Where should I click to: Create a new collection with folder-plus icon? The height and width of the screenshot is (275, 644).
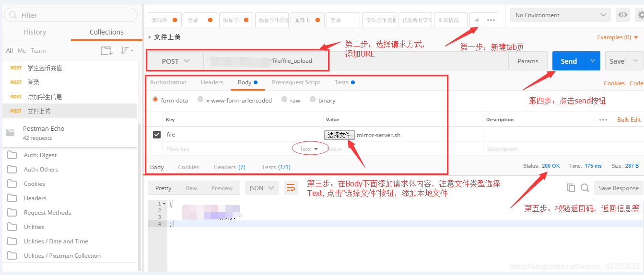click(x=106, y=50)
